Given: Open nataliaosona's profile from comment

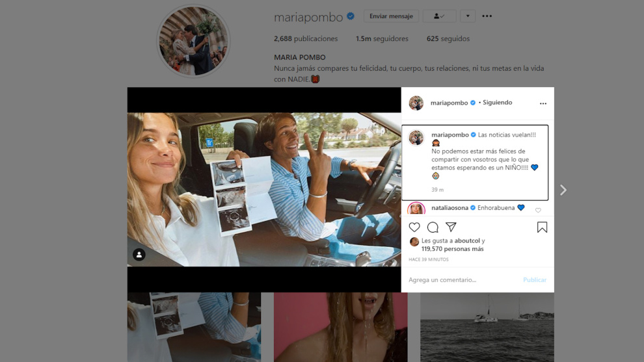Looking at the screenshot, I should click(x=449, y=208).
